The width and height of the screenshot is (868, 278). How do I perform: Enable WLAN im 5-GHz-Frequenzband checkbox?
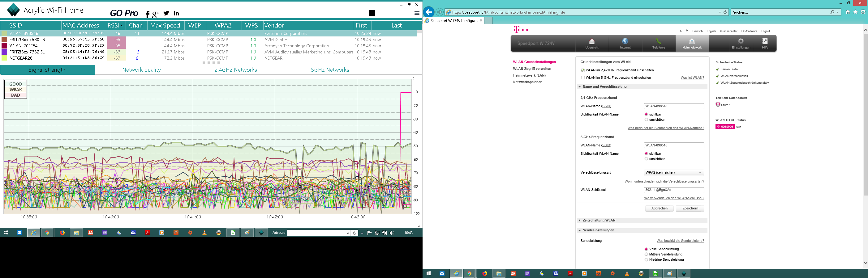pos(582,78)
